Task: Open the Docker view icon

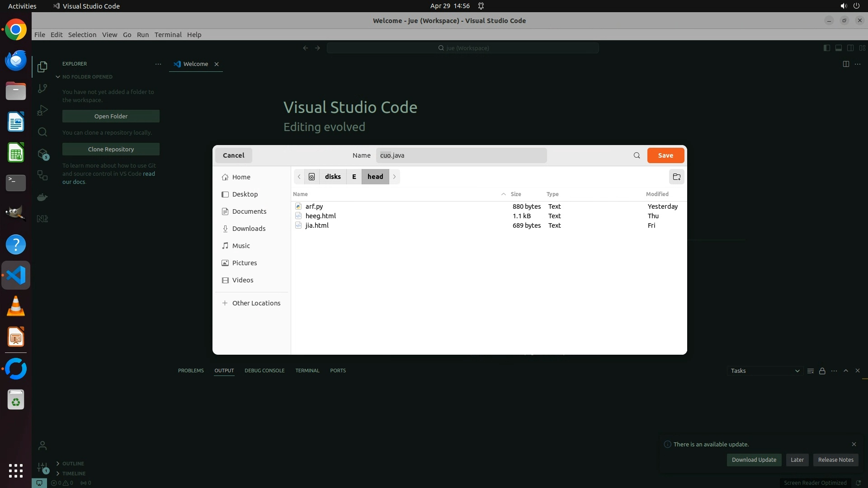Action: tap(42, 197)
